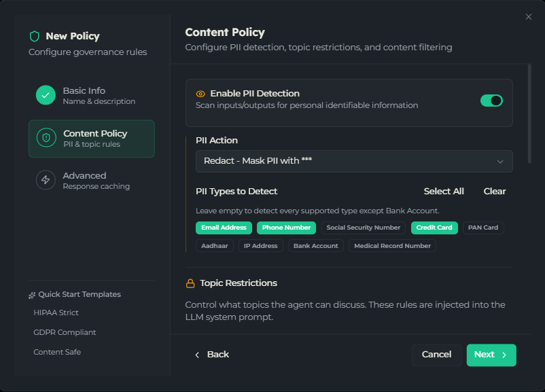Viewport: 545px width, 392px height.
Task: Enable IP Address detection chip
Action: point(261,246)
